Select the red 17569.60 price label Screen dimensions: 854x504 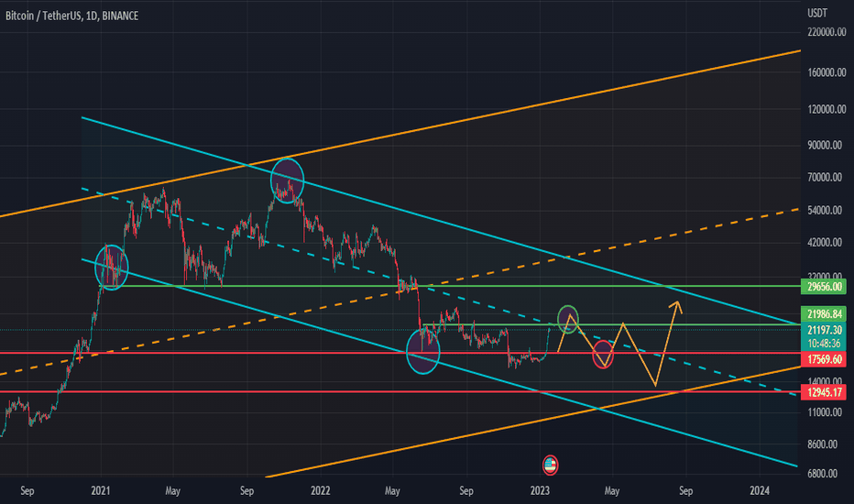point(824,359)
